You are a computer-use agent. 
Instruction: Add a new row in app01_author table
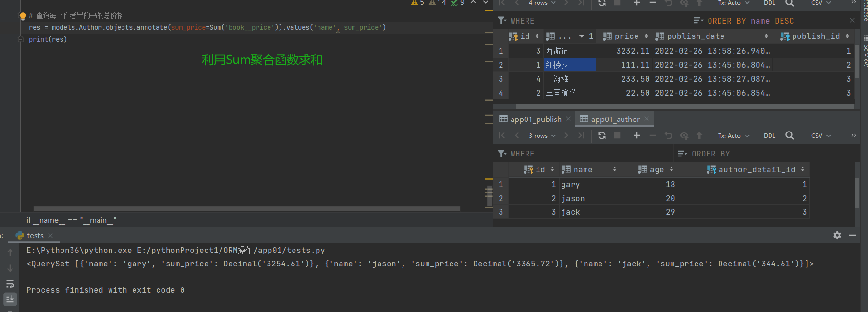click(x=637, y=136)
